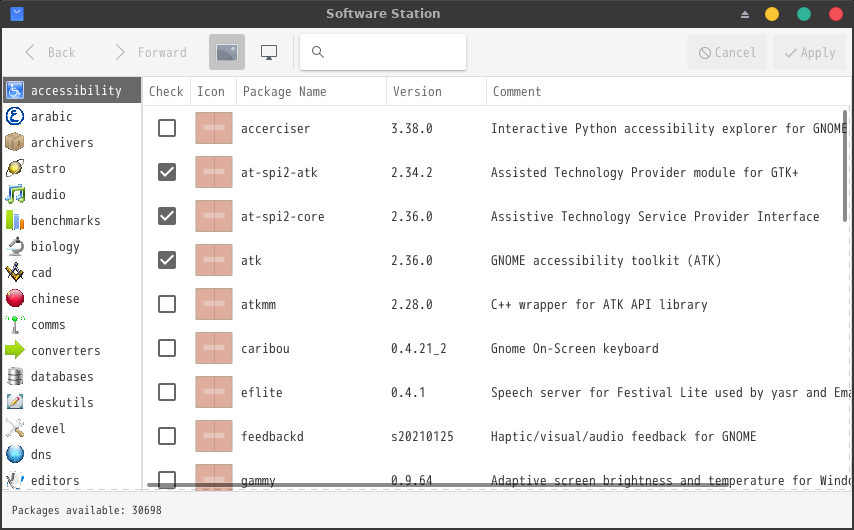The image size is (854, 530).
Task: Cancel pending package changes
Action: 727,52
